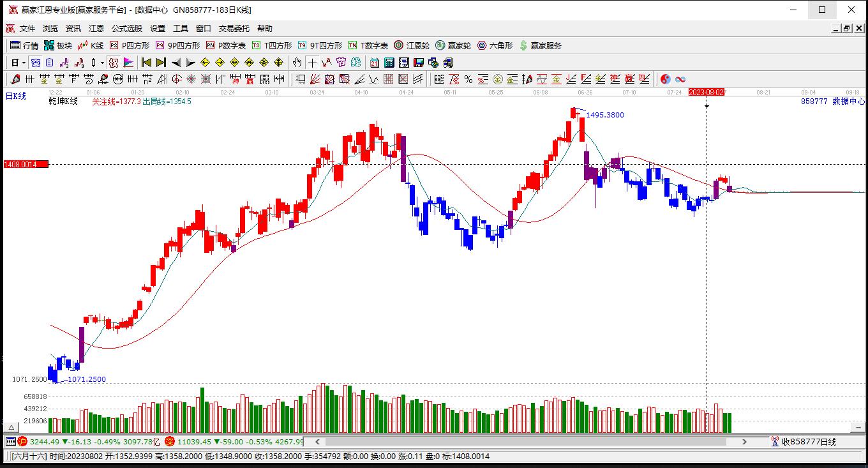Click the calendar date icon
The width and height of the screenshot is (868, 468).
[374, 63]
